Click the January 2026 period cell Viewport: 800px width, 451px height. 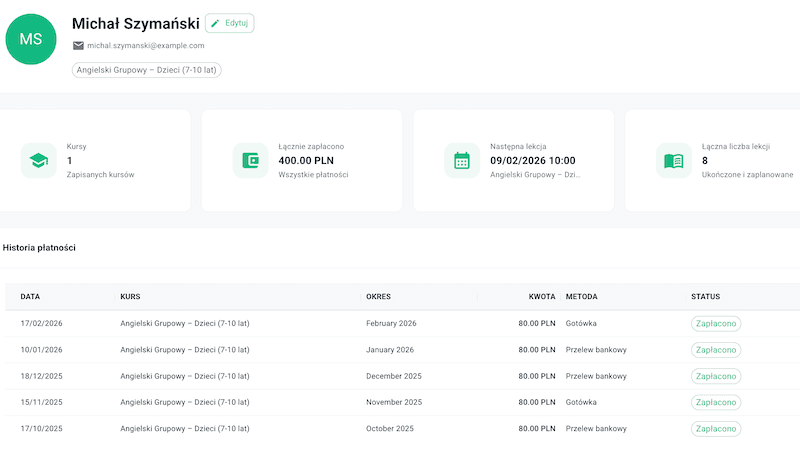pos(390,350)
